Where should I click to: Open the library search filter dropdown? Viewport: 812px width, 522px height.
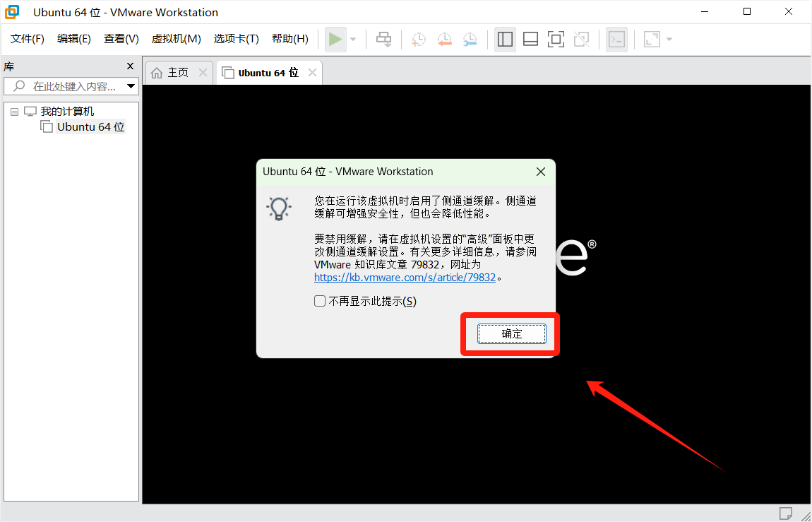tap(131, 87)
